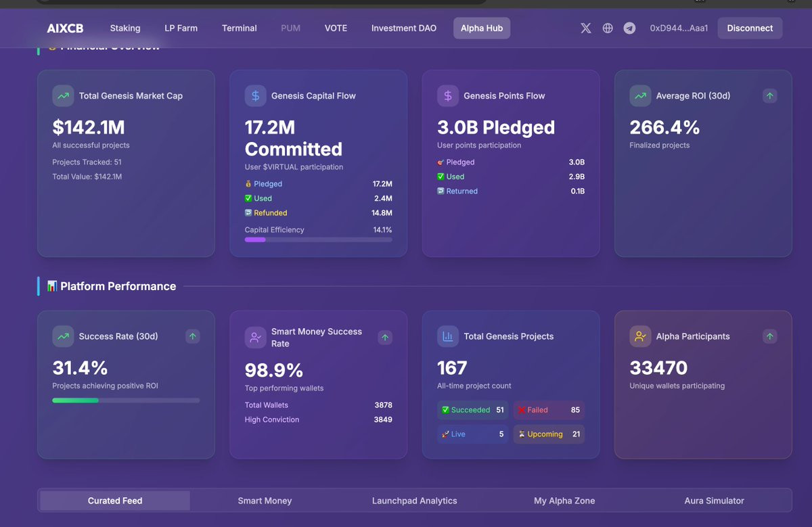Click the green check beside Used in Capital Flow

point(248,198)
